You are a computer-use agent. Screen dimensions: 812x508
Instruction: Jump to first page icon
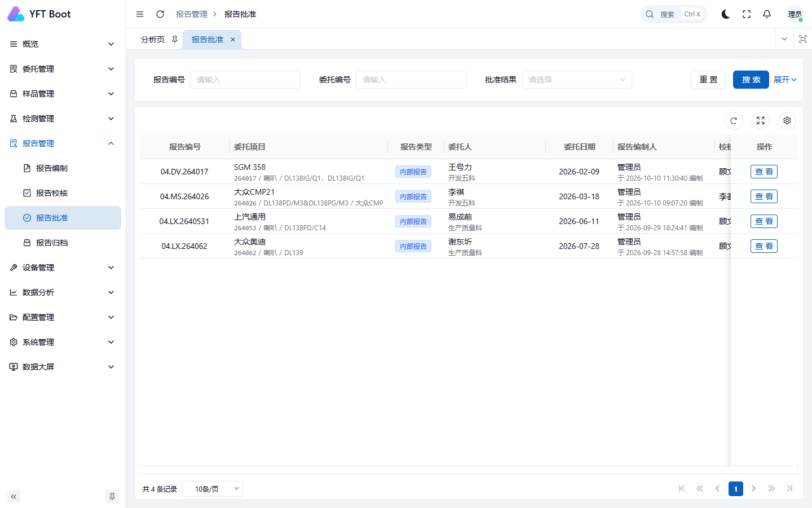pyautogui.click(x=682, y=489)
